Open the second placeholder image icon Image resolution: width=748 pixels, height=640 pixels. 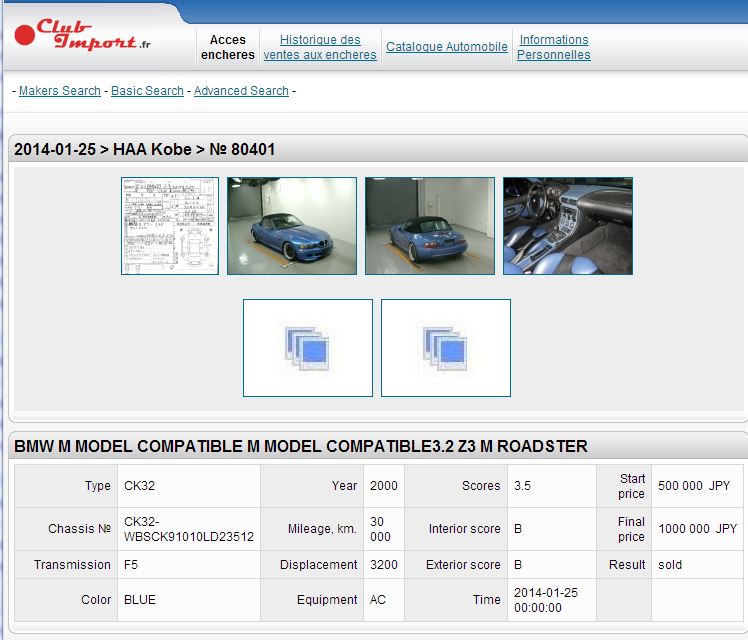(x=446, y=348)
